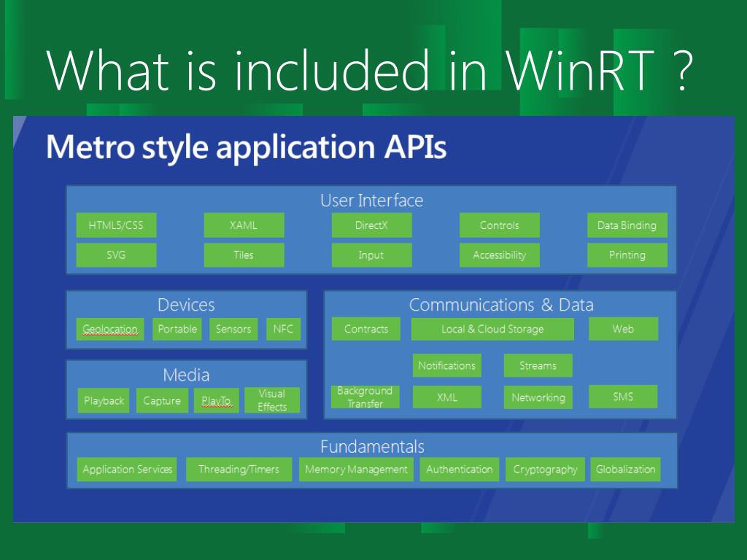The image size is (747, 560).
Task: Click the Playback box
Action: coord(104,400)
